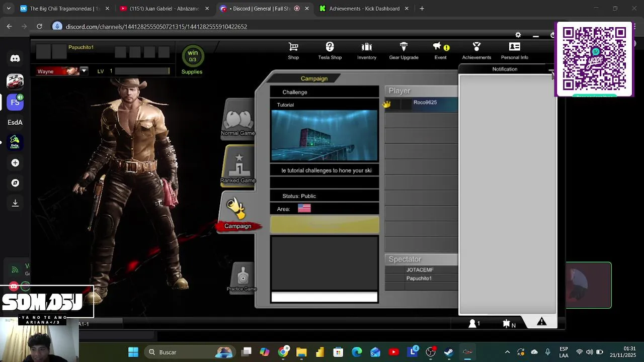
Task: Open the FS server in Discord sidebar
Action: [15, 102]
